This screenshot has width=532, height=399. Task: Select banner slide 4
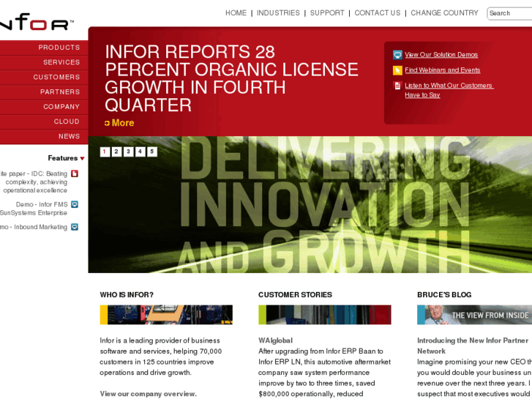click(140, 152)
